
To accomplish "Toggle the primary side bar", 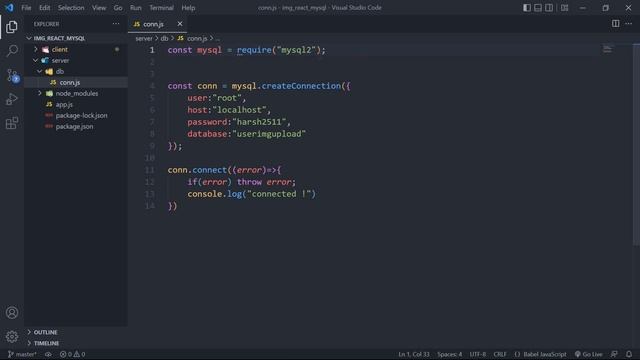I will pos(527,8).
